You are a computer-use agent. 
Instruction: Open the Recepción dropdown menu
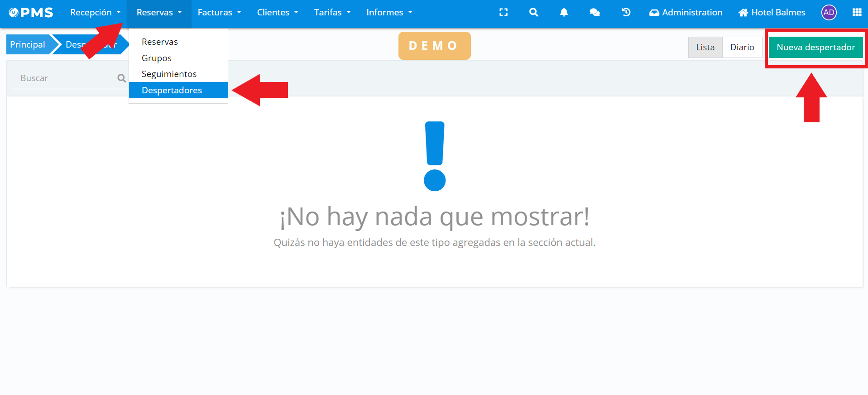95,12
